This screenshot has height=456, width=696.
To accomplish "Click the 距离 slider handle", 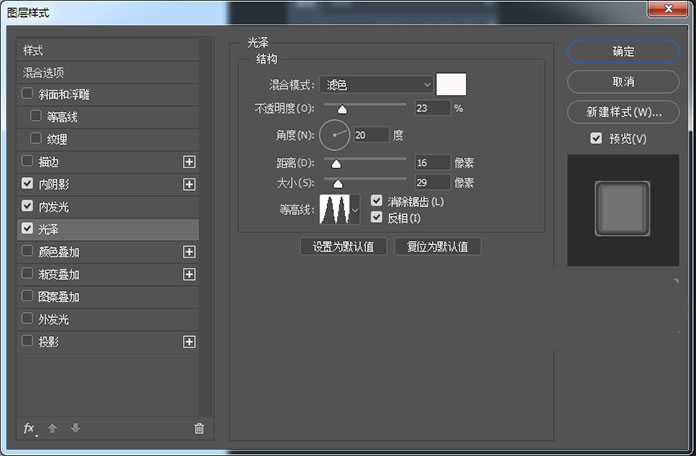I will pos(336,164).
